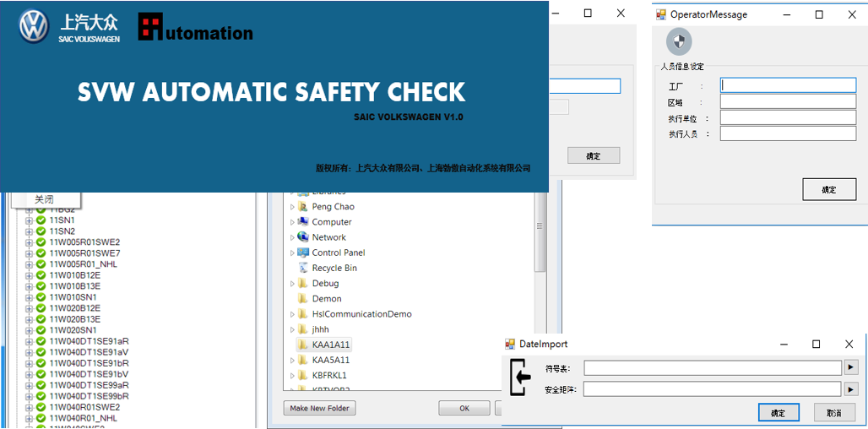Click the browse arrow button for 符号表
The height and width of the screenshot is (429, 868).
coord(850,367)
